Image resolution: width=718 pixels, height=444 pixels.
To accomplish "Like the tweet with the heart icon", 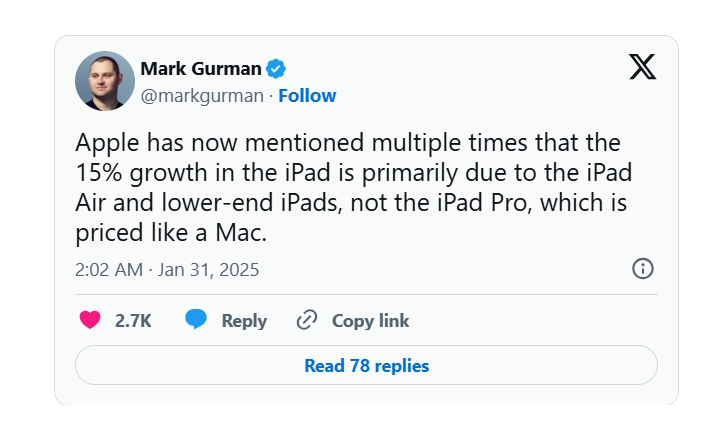I will [90, 319].
